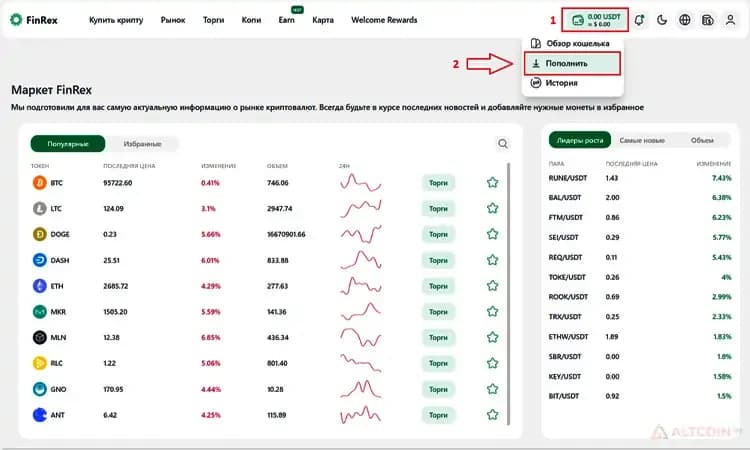Open BTC 24h price chart
Image resolution: width=750 pixels, height=450 pixels.
pyautogui.click(x=361, y=183)
